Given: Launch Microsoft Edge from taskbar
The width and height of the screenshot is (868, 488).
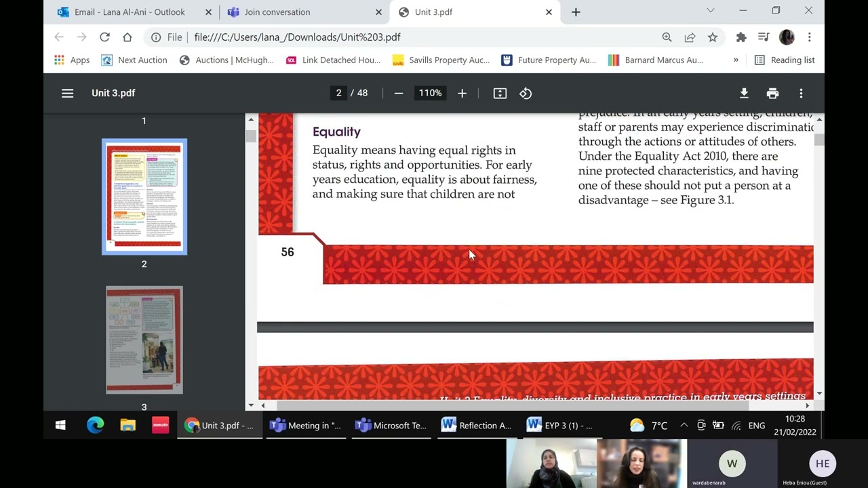Looking at the screenshot, I should click(x=95, y=426).
